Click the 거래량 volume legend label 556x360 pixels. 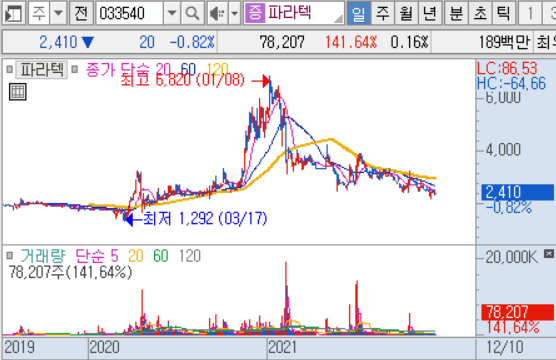43,255
